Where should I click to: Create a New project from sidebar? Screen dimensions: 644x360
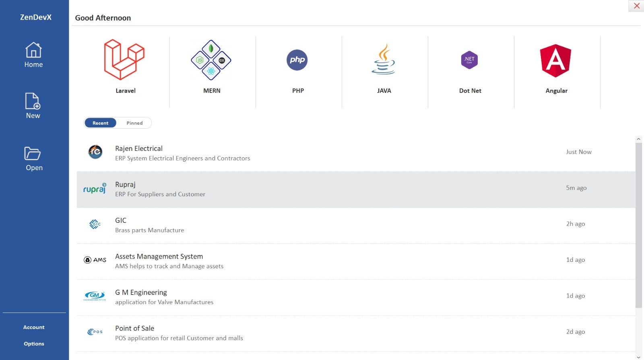coord(33,106)
